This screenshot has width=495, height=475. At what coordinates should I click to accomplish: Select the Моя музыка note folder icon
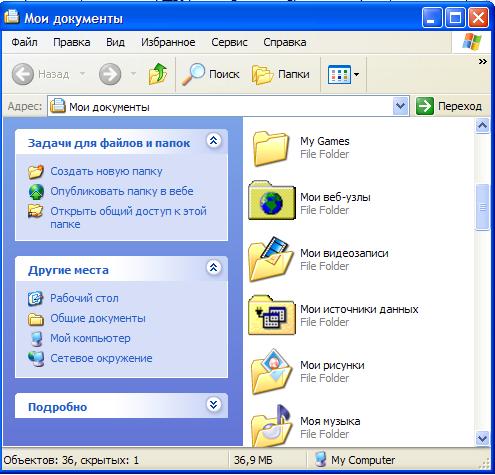pos(271,425)
